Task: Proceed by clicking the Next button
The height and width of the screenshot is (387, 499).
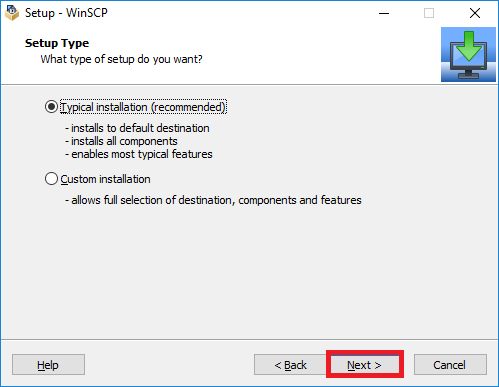Action: (365, 365)
